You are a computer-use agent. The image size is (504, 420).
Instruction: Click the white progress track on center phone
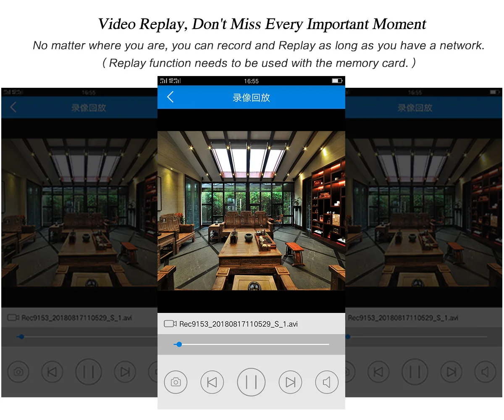pos(251,344)
